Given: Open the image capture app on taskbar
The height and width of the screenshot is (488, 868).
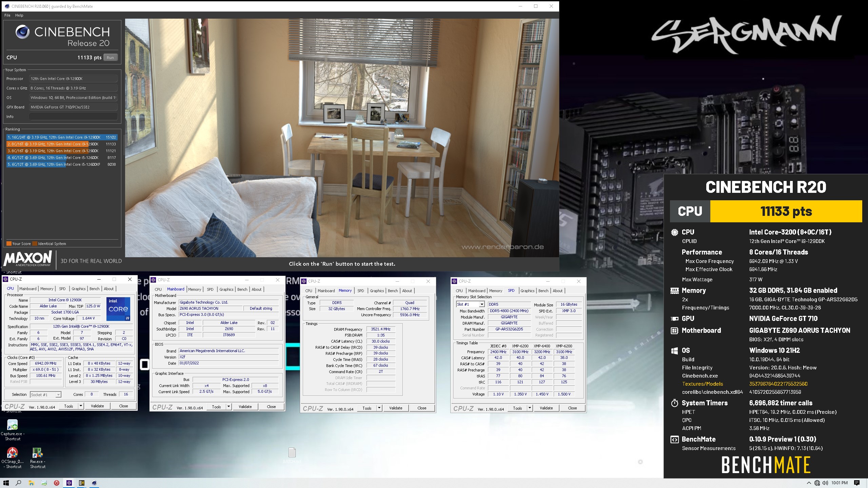Looking at the screenshot, I should pyautogui.click(x=44, y=483).
